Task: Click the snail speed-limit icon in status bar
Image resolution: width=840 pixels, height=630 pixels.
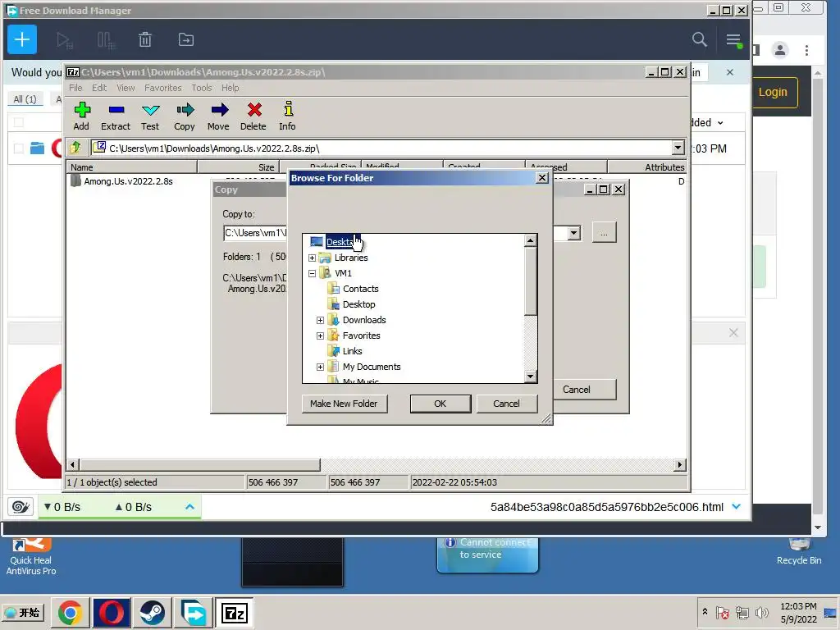Action: click(21, 507)
